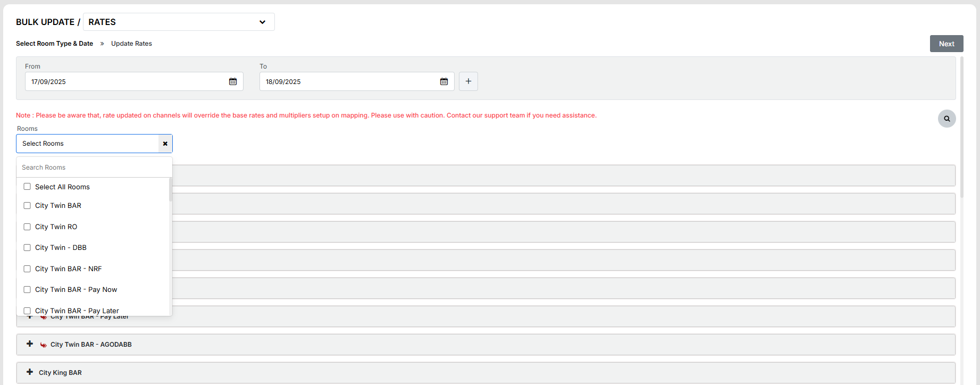Screen dimensions: 980x385
Task: Click the round search magnifier icon
Action: 947,119
